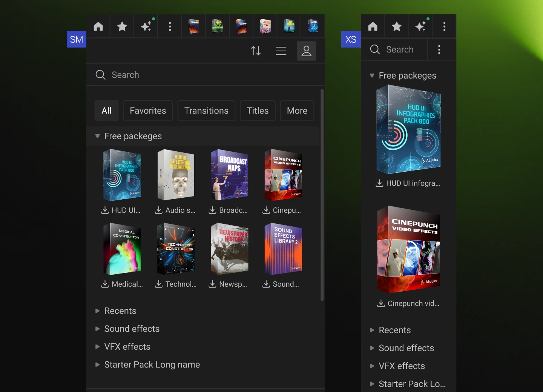Viewport: 543px width, 392px height.
Task: Select the All filter tab
Action: [107, 111]
